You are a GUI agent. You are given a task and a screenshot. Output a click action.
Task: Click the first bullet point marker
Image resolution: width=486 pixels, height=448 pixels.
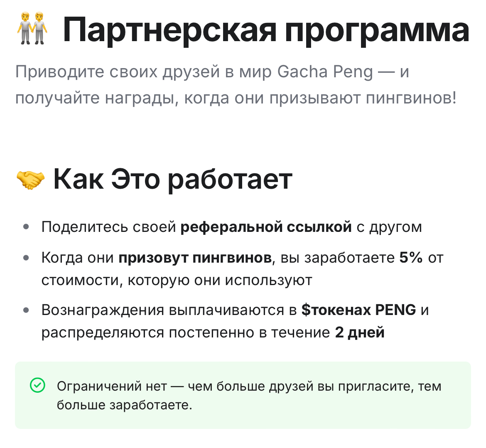(26, 227)
